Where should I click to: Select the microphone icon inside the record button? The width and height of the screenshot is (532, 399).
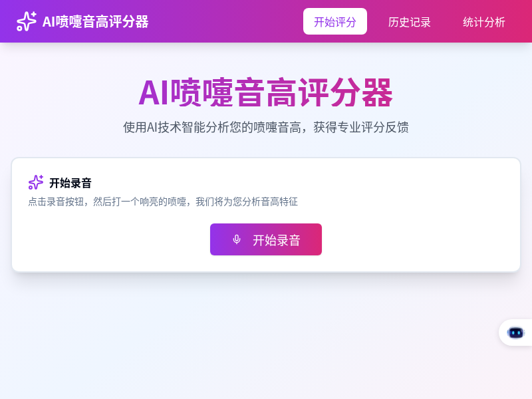point(237,239)
